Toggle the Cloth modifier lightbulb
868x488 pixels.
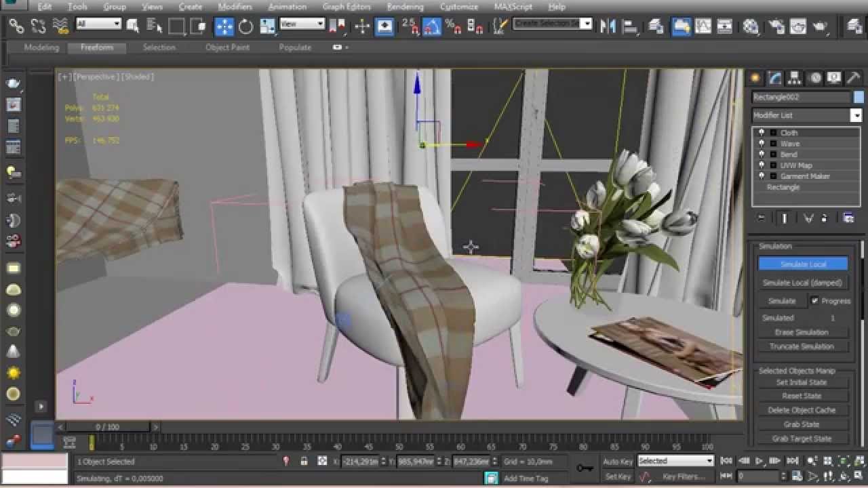pyautogui.click(x=762, y=133)
